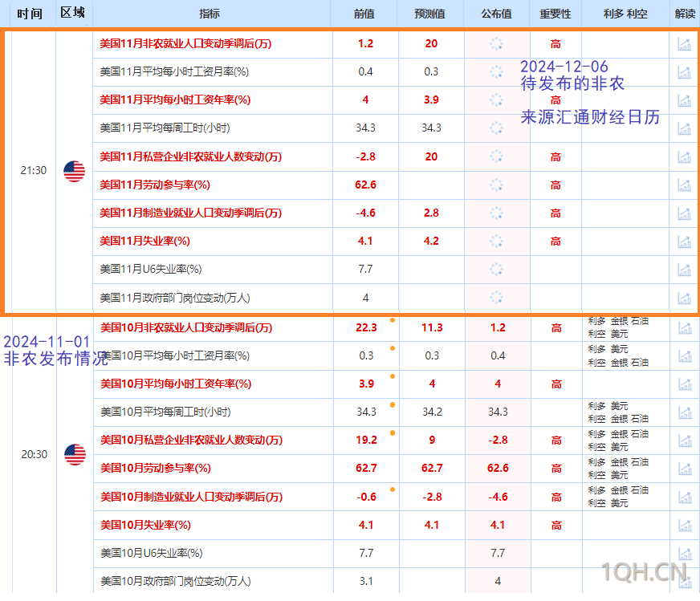700x601 pixels.
Task: Click forecast value 20 for 美国11月非农就业人口
Action: (x=431, y=43)
